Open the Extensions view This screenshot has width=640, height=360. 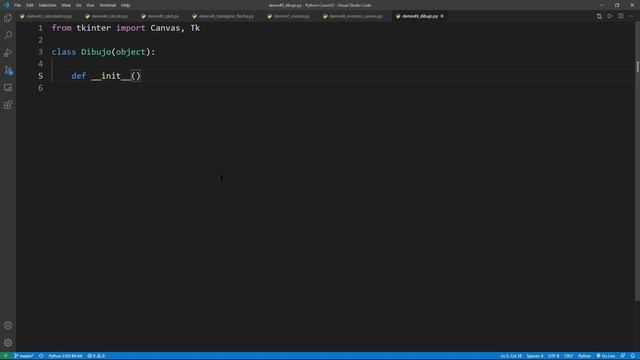pyautogui.click(x=8, y=105)
